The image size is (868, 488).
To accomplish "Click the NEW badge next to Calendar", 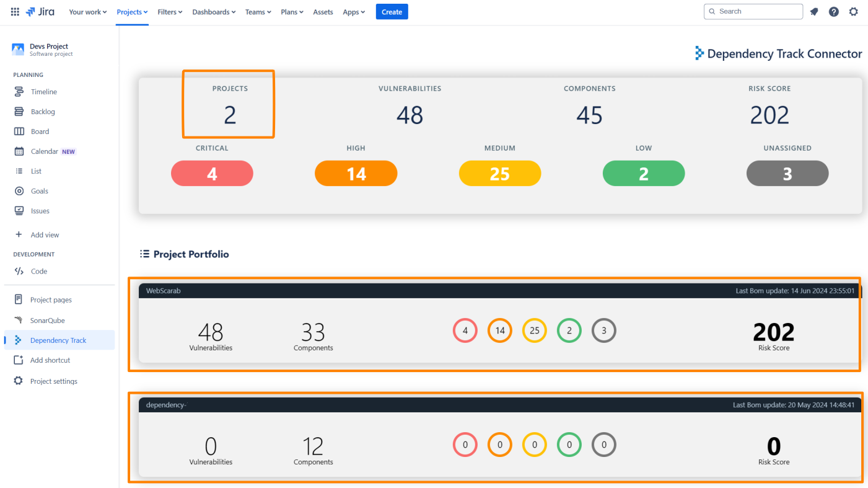I will click(x=68, y=152).
